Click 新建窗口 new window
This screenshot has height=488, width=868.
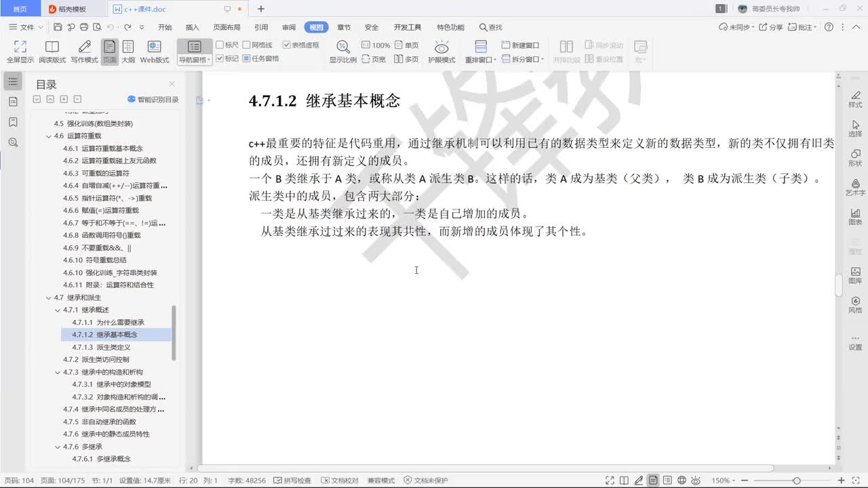520,45
